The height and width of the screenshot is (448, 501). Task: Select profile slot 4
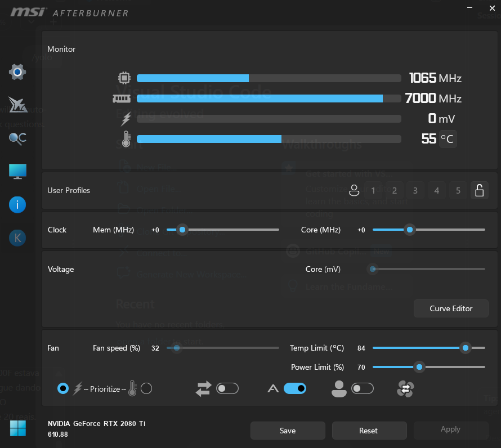coord(437,190)
